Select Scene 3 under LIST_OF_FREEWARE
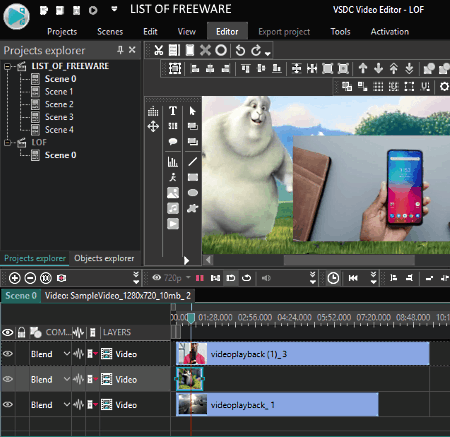The image size is (450, 437). point(59,117)
